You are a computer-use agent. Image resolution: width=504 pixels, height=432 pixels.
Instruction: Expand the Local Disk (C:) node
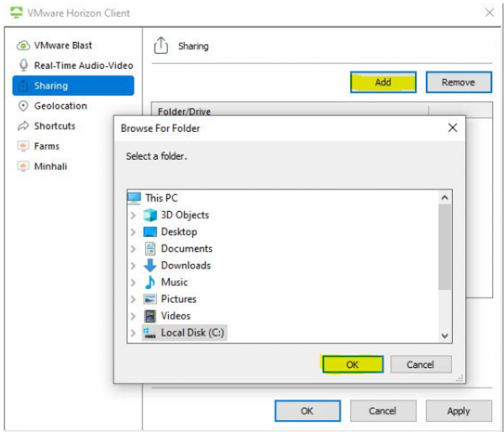point(133,333)
